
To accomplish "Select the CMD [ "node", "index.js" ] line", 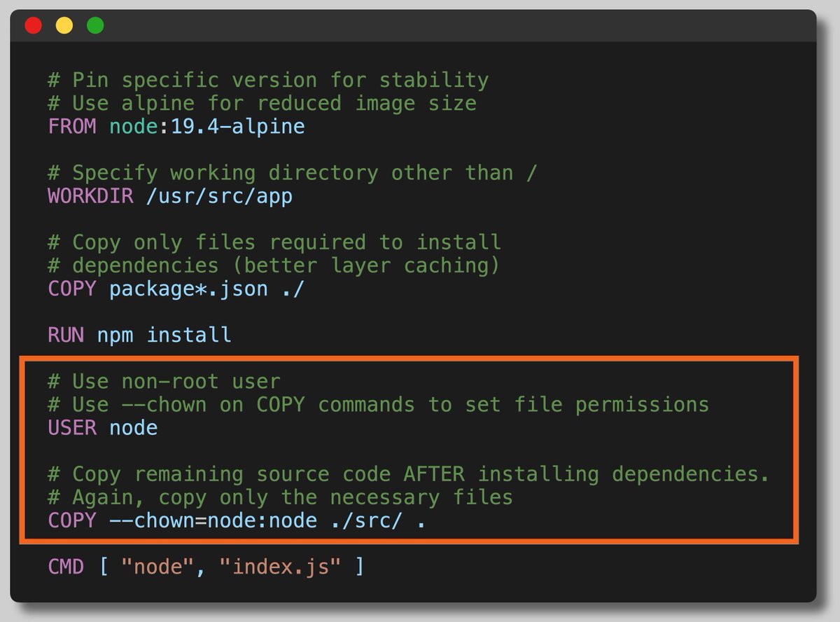I will 203,566.
